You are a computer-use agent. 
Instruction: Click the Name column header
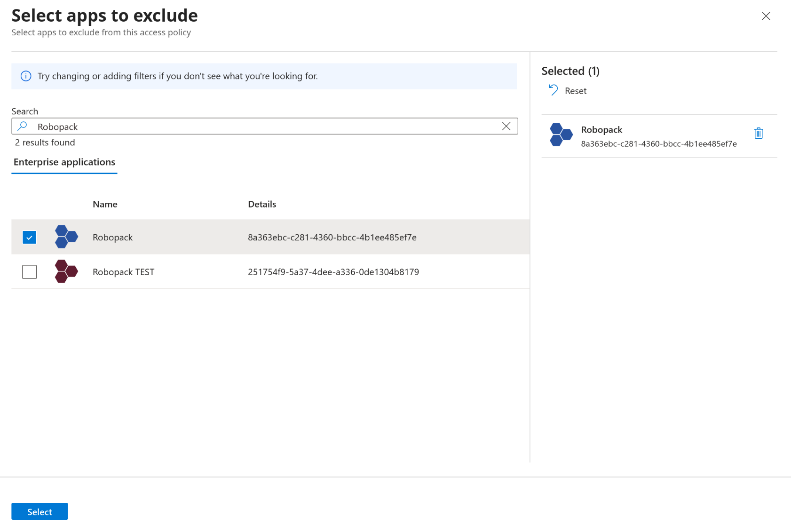point(105,204)
